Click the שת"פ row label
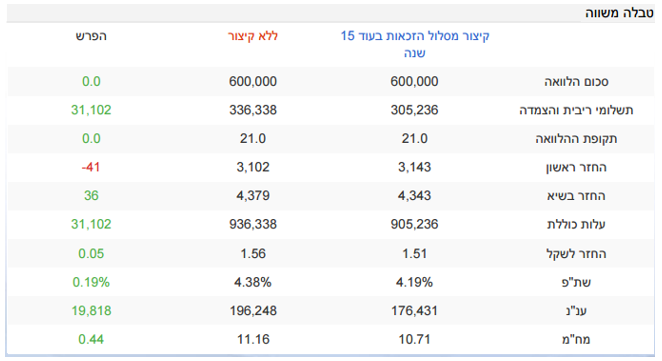The image size is (662, 361). [576, 282]
